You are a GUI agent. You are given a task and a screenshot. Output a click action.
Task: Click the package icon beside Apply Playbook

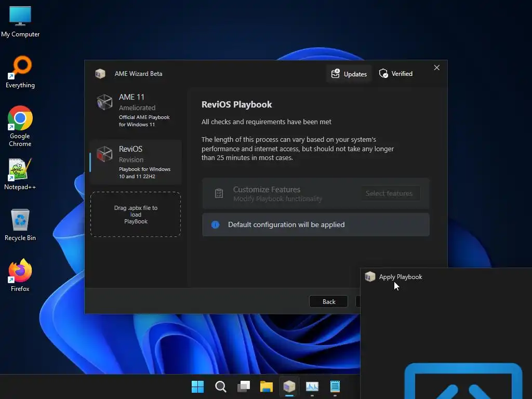click(370, 276)
